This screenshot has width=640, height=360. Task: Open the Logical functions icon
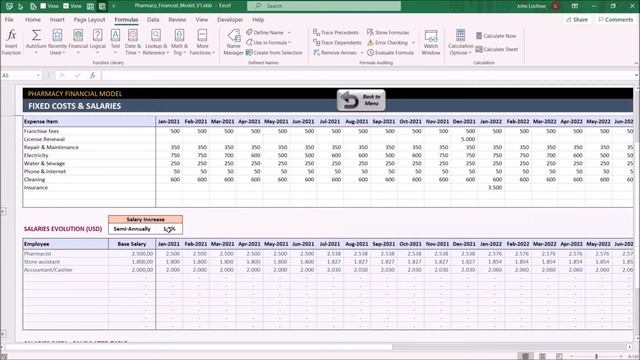pos(98,36)
